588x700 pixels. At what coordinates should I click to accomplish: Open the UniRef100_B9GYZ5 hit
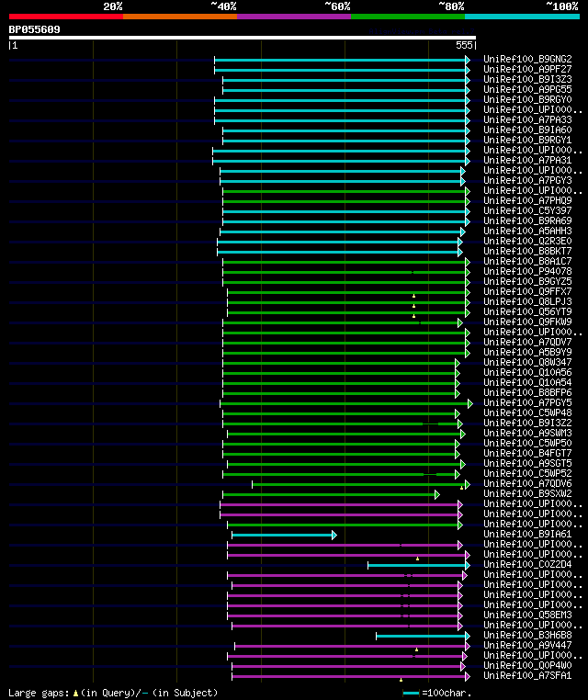(x=527, y=281)
